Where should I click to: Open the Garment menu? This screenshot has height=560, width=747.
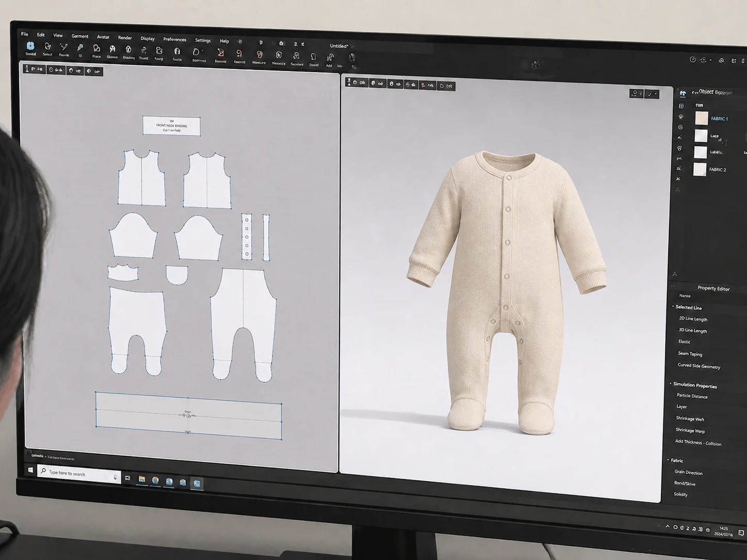tap(80, 36)
